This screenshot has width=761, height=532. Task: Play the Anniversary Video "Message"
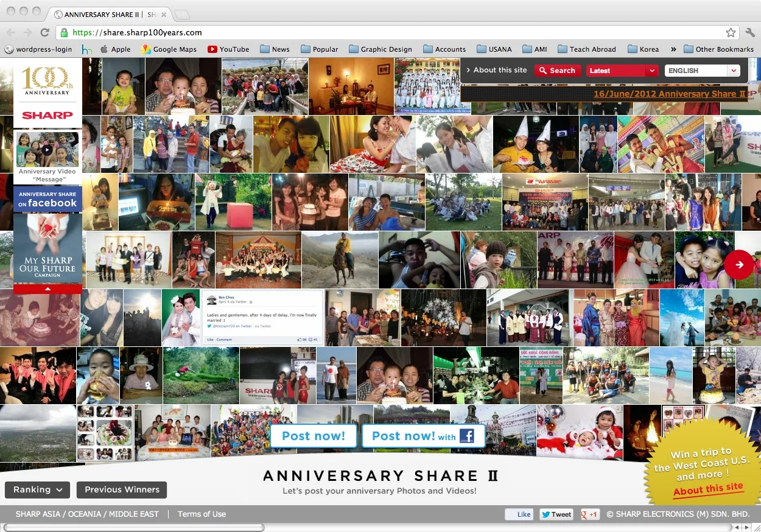(47, 149)
